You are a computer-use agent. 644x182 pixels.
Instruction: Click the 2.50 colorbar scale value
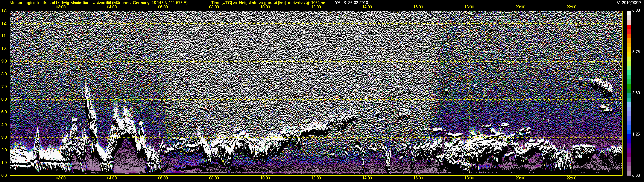[636, 93]
